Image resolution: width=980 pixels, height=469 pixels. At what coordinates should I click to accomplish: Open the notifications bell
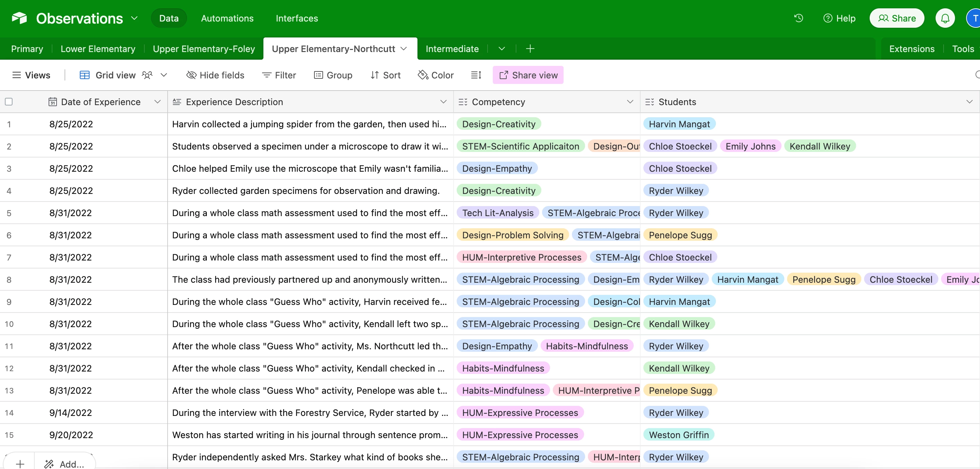[945, 18]
